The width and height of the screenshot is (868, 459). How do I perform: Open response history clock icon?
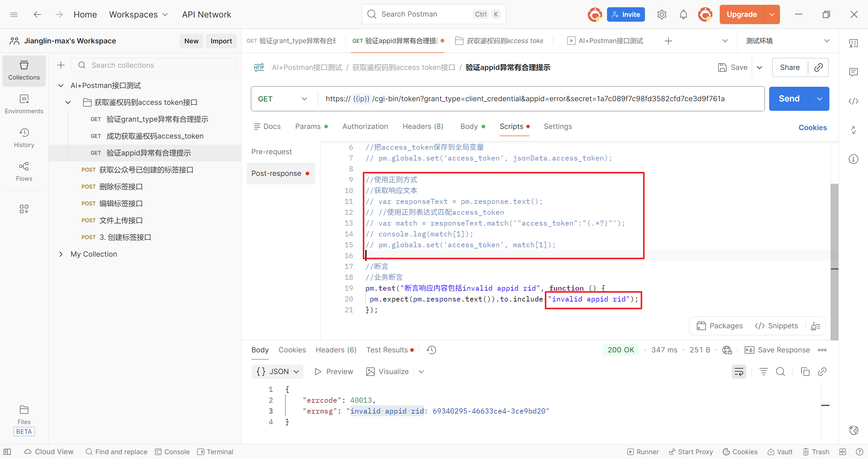coord(431,350)
